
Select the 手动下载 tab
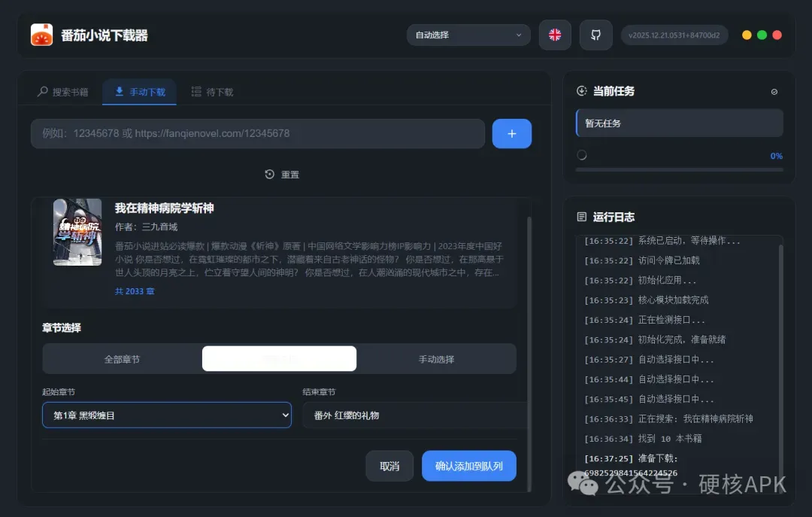pyautogui.click(x=139, y=92)
